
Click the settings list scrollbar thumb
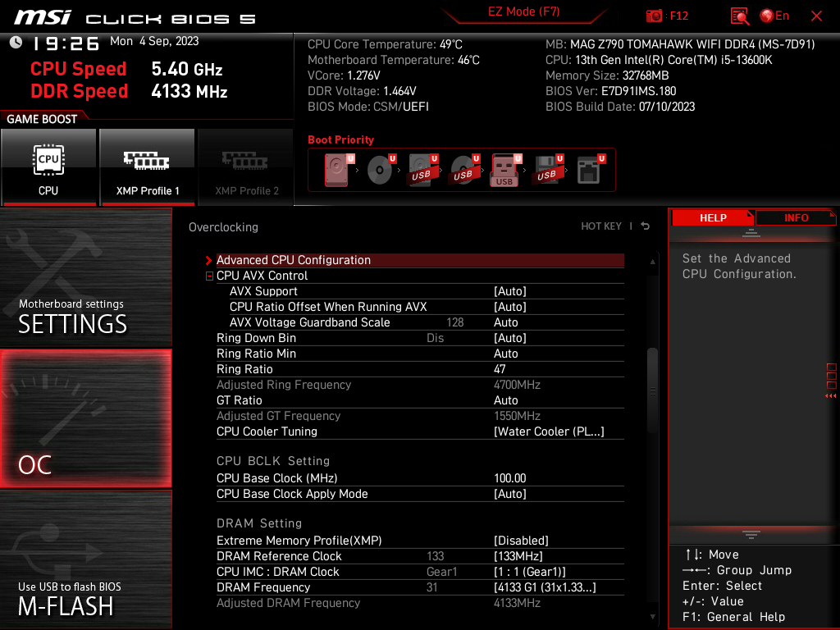[x=652, y=391]
